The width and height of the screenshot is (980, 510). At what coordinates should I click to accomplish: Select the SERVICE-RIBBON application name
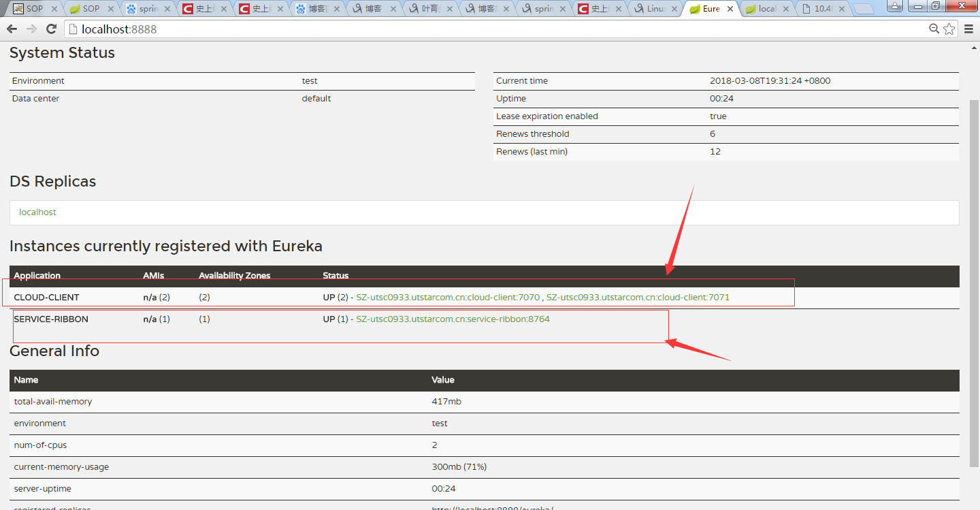51,319
